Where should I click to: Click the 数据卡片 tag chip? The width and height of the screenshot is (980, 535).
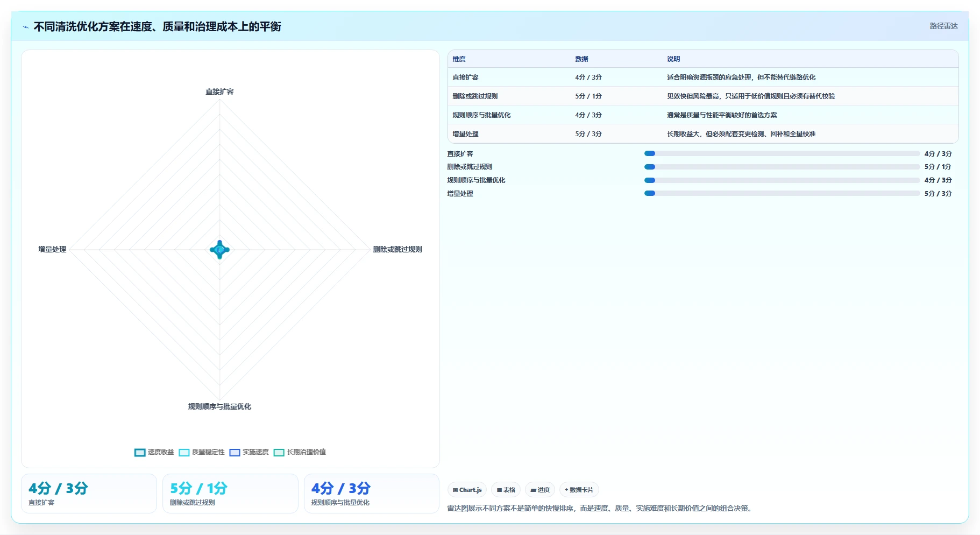pos(579,490)
